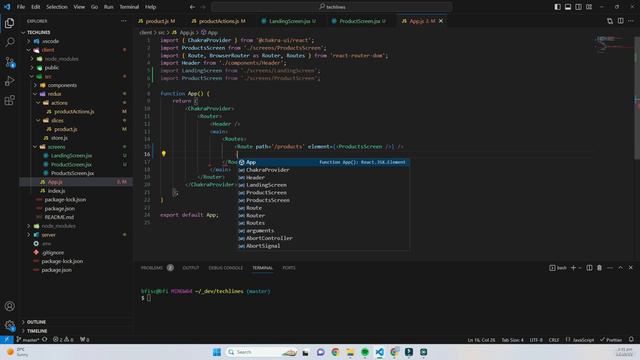This screenshot has width=640, height=360.
Task: Click Tab Size: 4 indentation setting
Action: pos(513,340)
